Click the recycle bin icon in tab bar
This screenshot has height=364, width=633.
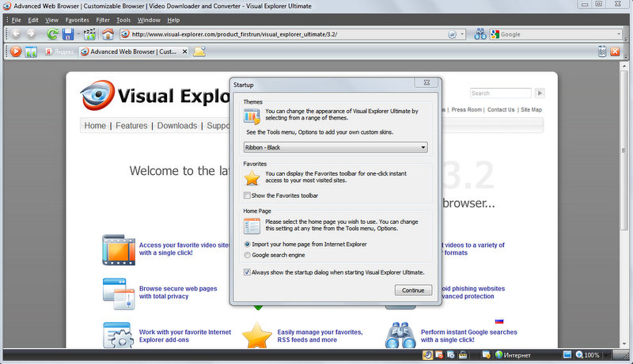click(602, 51)
